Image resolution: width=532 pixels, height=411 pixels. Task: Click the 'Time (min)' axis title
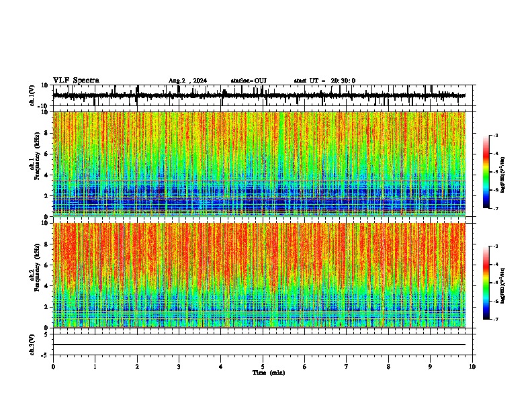269,373
